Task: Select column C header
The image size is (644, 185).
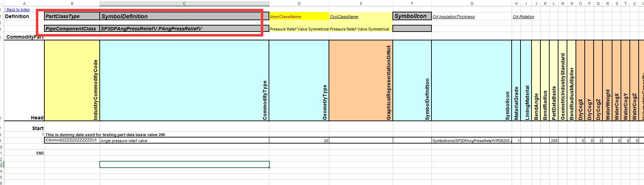Action: coord(185,4)
